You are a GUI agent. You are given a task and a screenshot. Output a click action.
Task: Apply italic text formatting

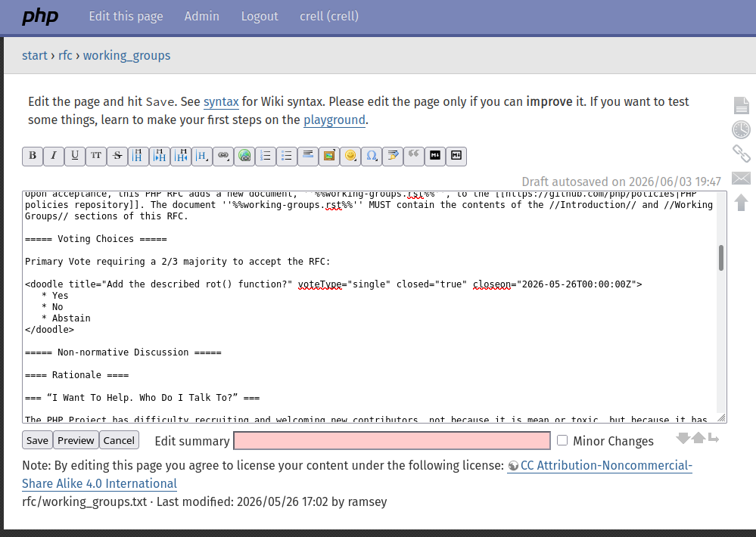[x=54, y=156]
